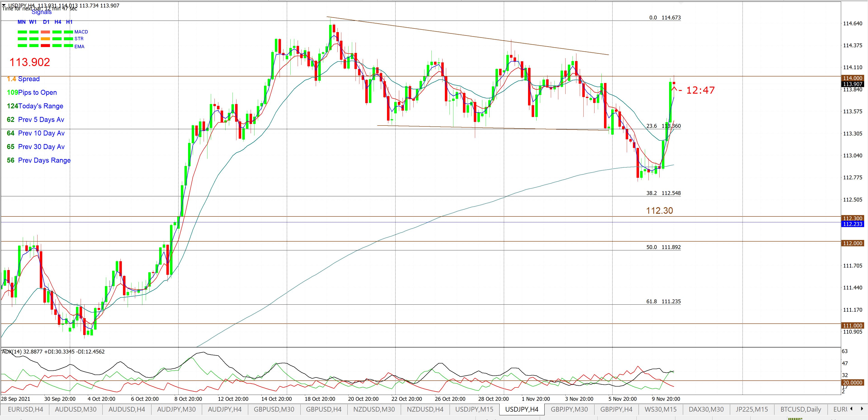868x420 pixels.
Task: Click the ADX(14) indicator values text
Action: tap(53, 351)
